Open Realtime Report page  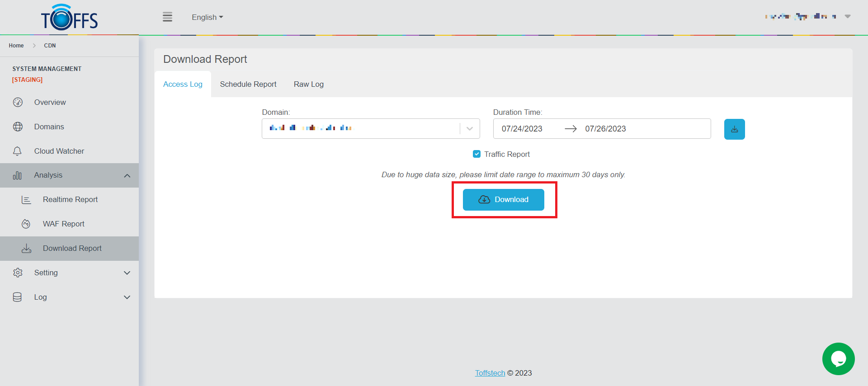click(70, 199)
